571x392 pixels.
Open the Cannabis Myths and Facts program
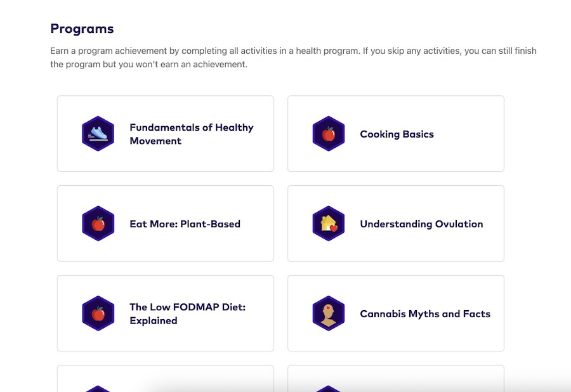[x=395, y=313]
